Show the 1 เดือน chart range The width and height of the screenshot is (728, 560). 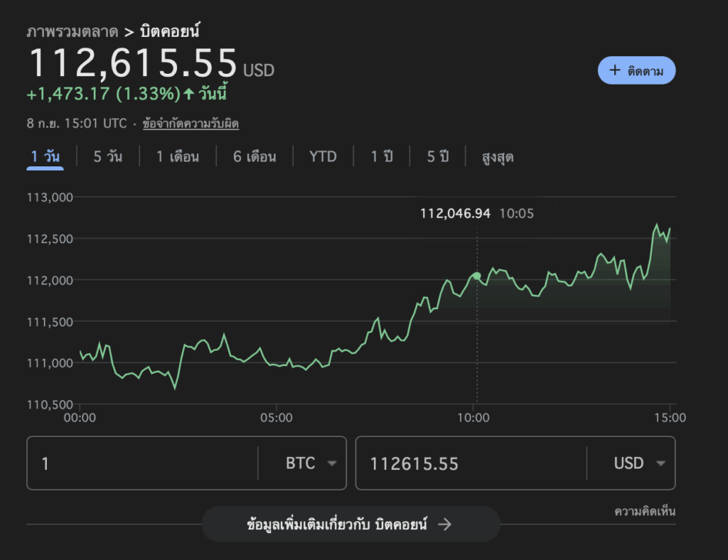pos(178,156)
